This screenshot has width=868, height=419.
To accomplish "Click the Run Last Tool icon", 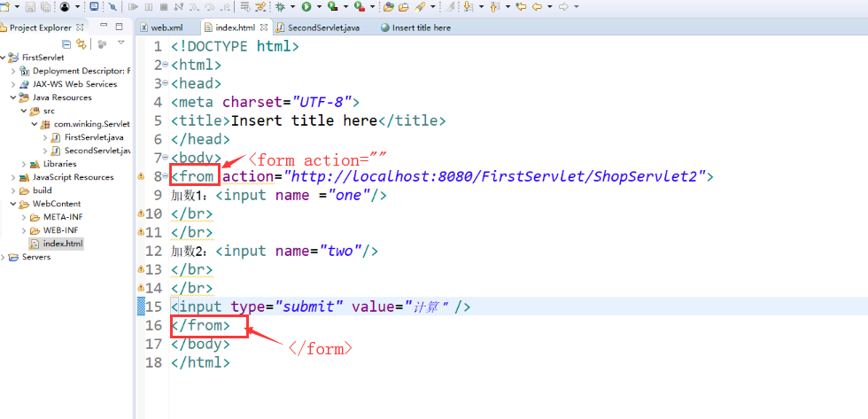I will (332, 6).
